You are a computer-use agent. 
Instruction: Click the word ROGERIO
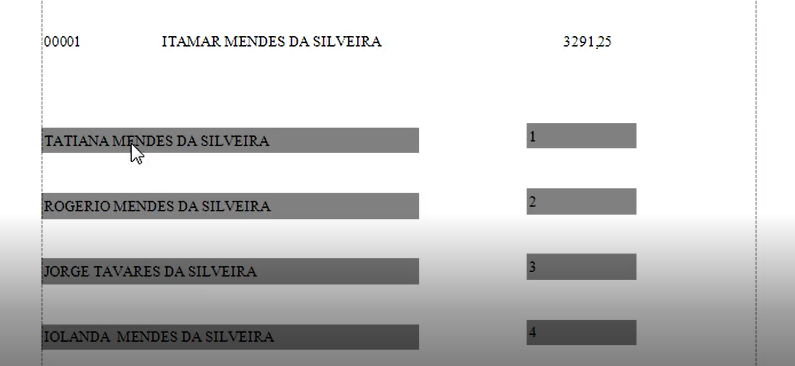coord(77,206)
